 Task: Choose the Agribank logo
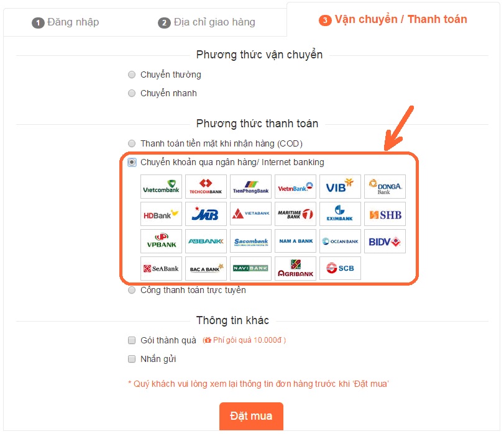tap(295, 268)
